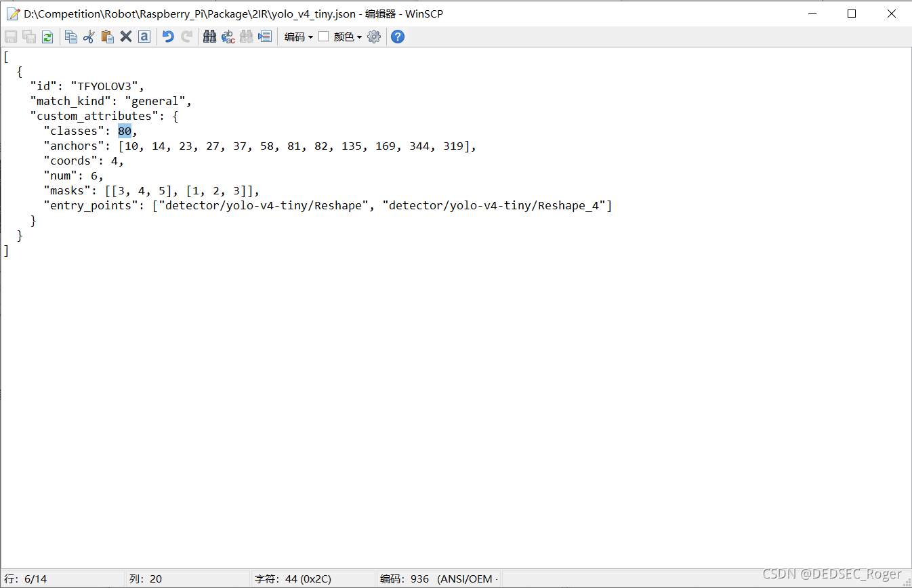This screenshot has height=588, width=912.
Task: Open the Replace text icon
Action: click(x=228, y=37)
